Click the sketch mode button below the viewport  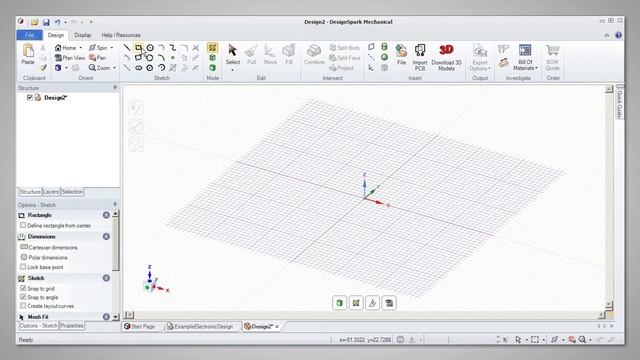[356, 303]
